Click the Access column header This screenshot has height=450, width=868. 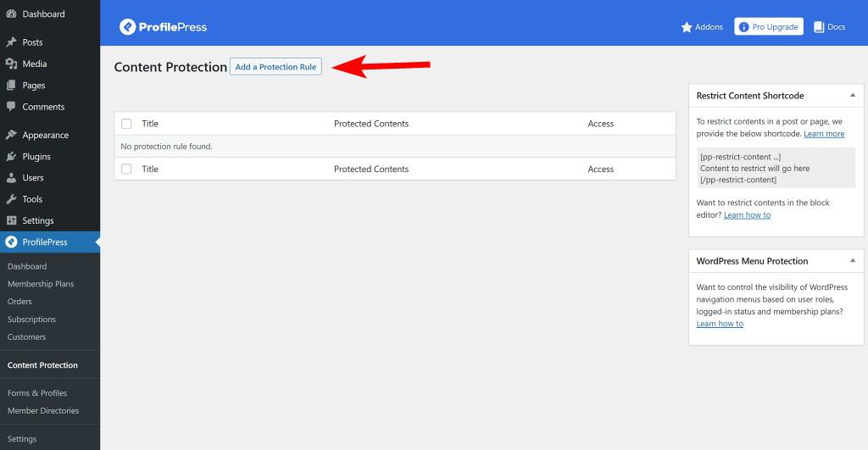tap(601, 124)
